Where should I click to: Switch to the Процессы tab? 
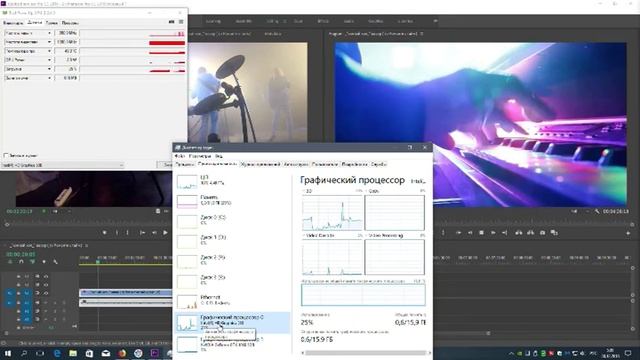click(x=185, y=164)
